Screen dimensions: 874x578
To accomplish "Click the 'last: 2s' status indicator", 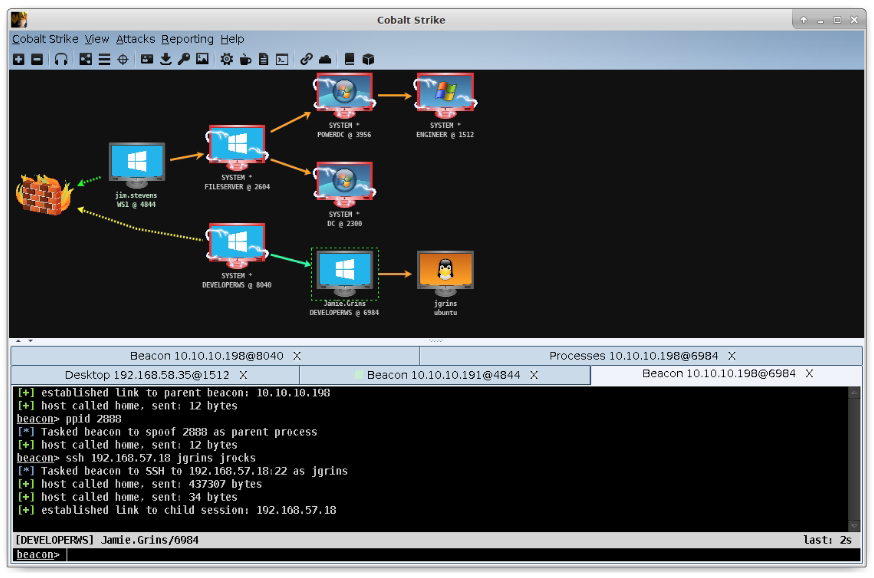I will [827, 540].
